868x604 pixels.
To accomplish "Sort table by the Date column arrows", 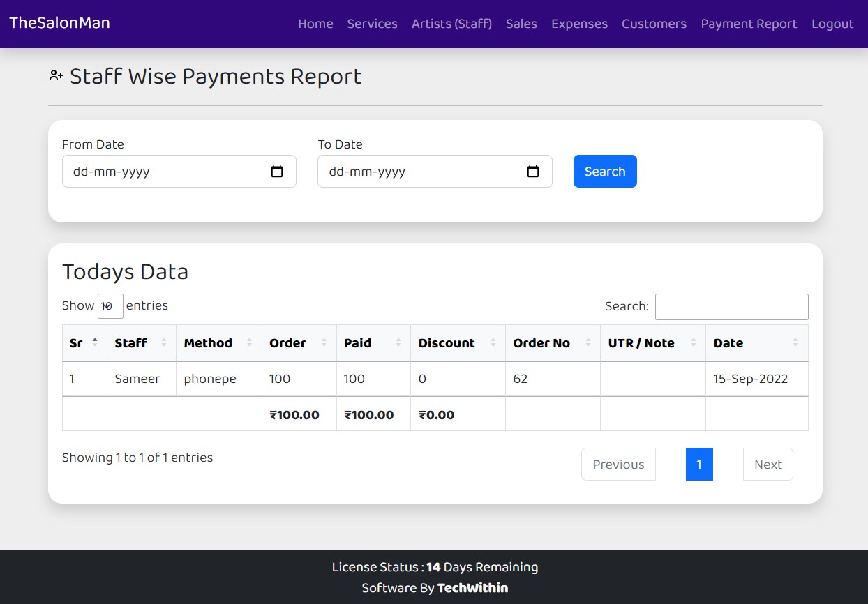I will click(x=795, y=342).
